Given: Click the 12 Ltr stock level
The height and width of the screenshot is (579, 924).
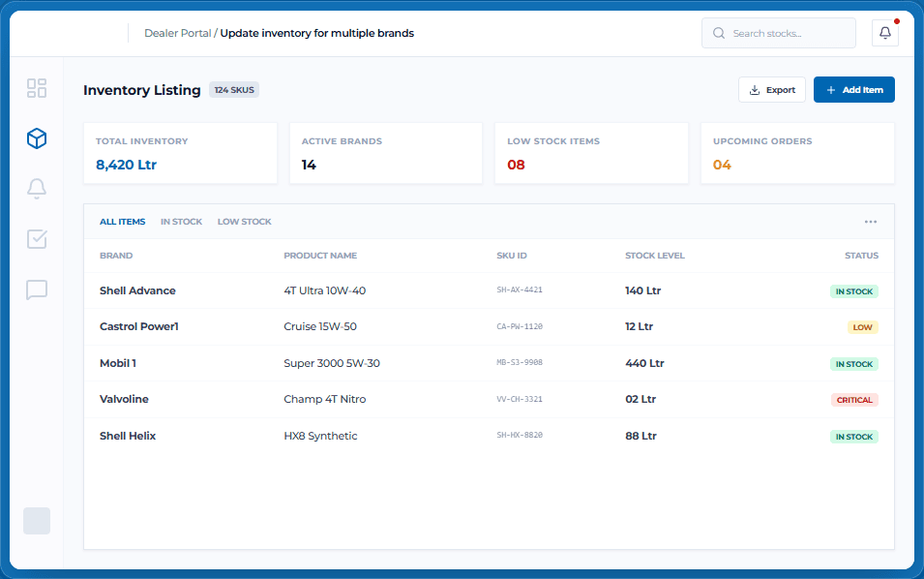Looking at the screenshot, I should tap(639, 326).
